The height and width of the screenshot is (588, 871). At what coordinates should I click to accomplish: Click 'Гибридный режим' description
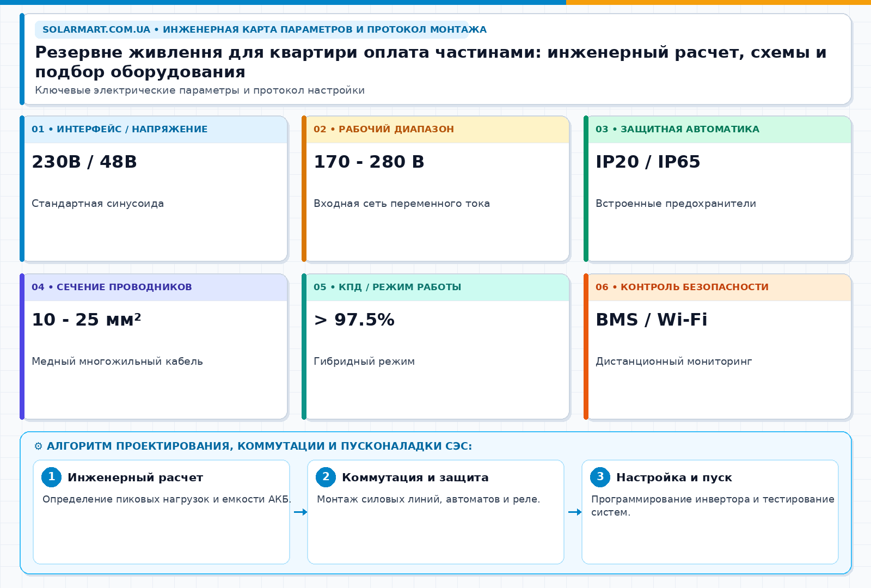tap(364, 362)
